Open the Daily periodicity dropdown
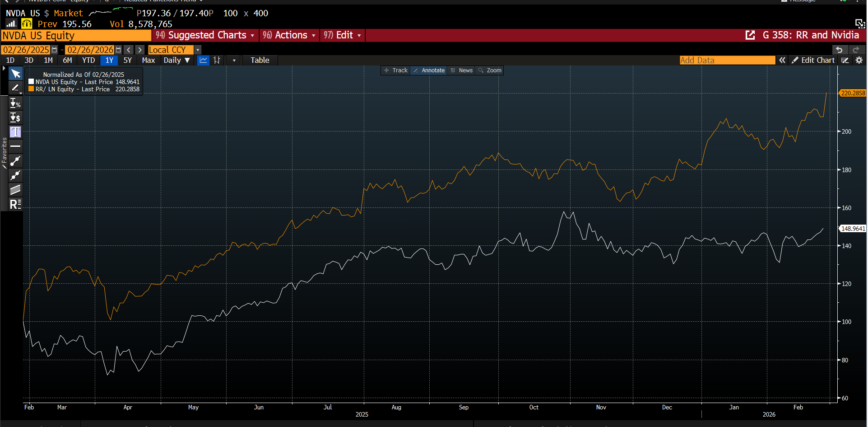 176,60
